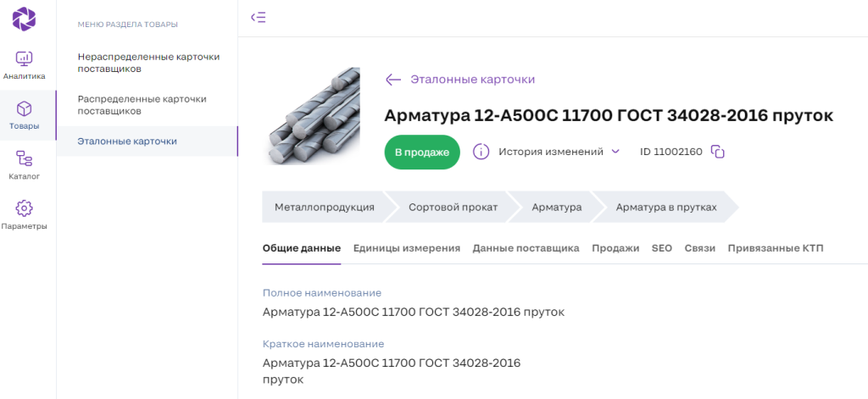Click the back arrow beside Эталонные карточки

click(393, 80)
